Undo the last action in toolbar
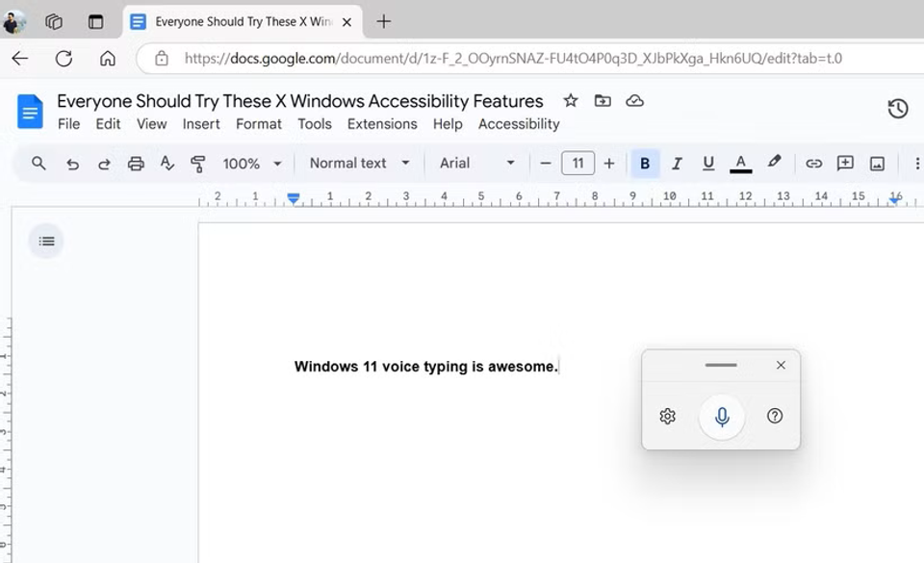This screenshot has height=563, width=924. pyautogui.click(x=72, y=164)
